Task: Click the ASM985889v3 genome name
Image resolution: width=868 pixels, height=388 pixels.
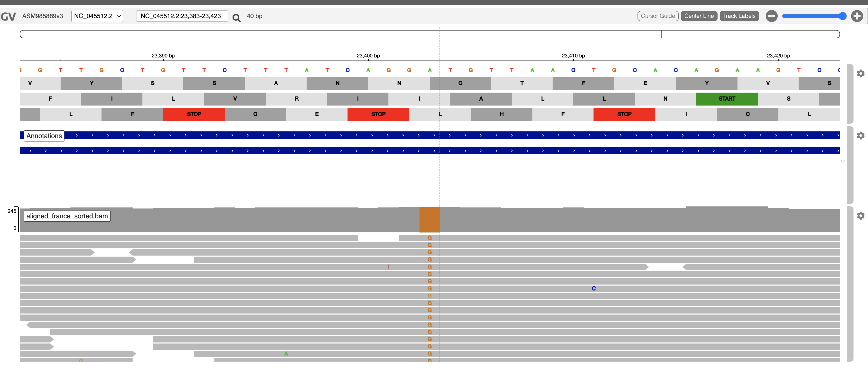Action: pos(42,16)
